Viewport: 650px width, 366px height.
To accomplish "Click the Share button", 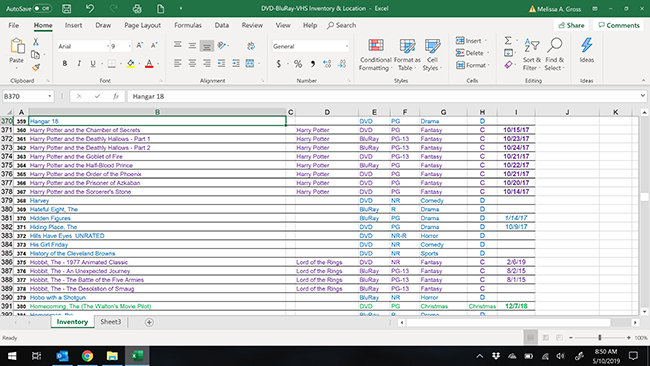I will click(x=571, y=25).
